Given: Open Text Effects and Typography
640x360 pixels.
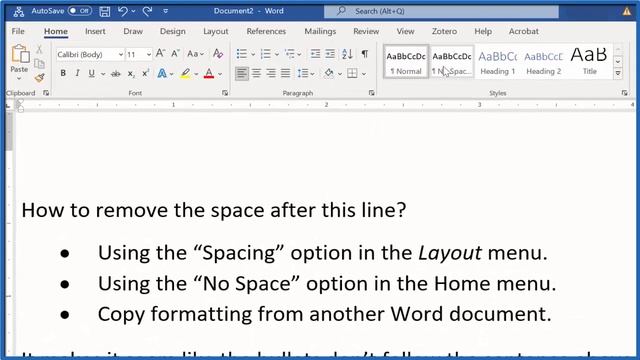Looking at the screenshot, I should pyautogui.click(x=162, y=73).
